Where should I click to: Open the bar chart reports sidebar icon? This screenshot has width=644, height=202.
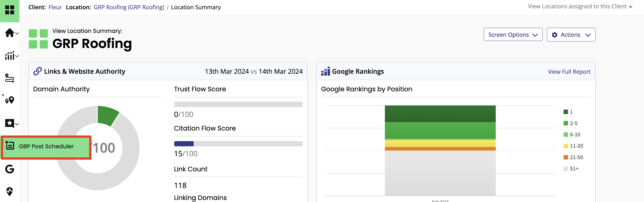click(x=10, y=56)
